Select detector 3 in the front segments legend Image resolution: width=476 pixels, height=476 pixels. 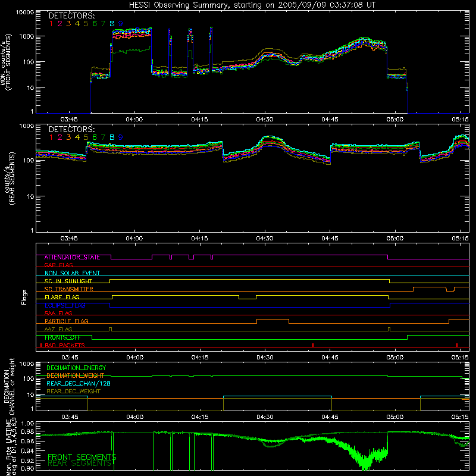[68, 24]
